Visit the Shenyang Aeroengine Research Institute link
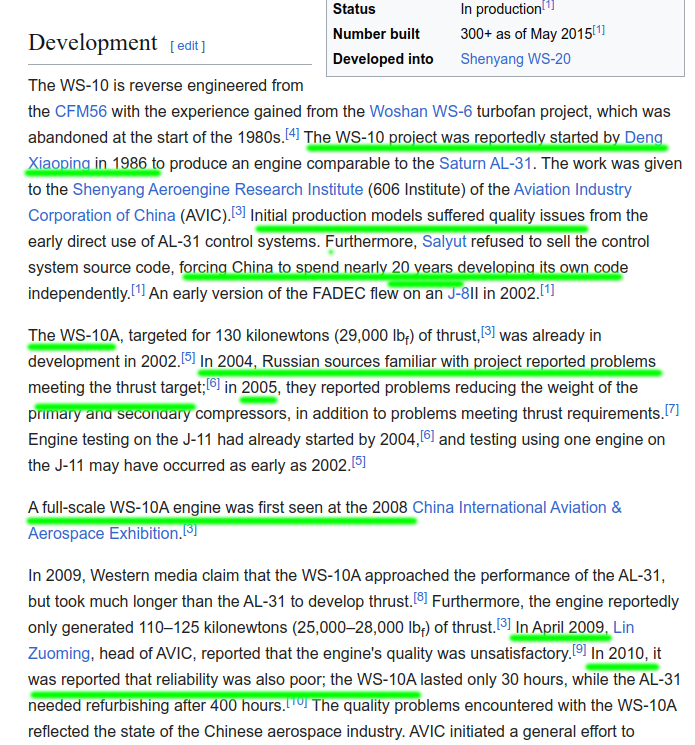This screenshot has height=745, width=695. [218, 190]
